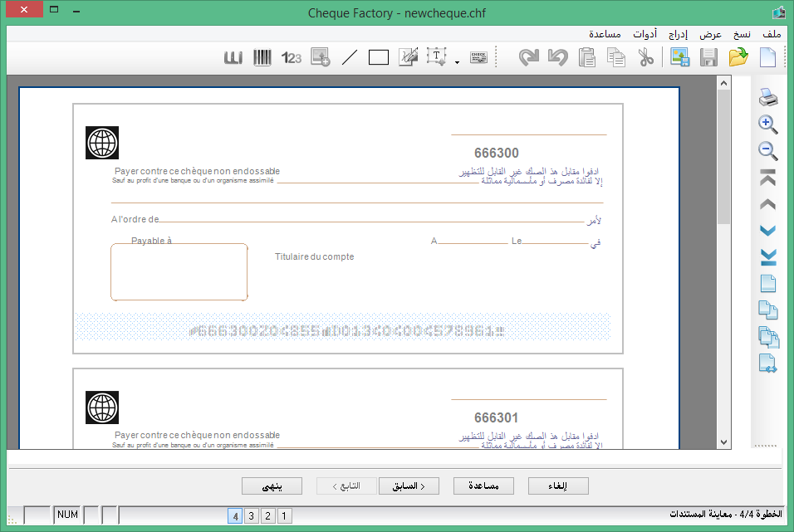Open the عرض menu
Screen dimensions: 794x532
tap(710, 34)
